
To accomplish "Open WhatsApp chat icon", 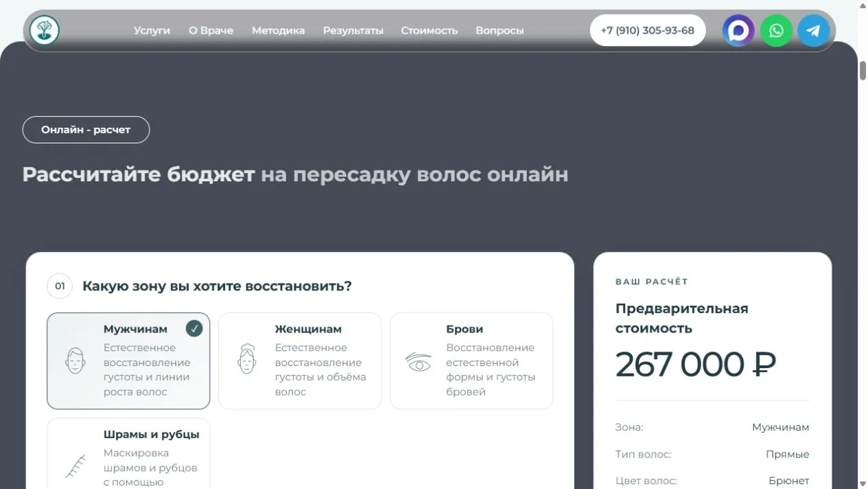I will click(776, 30).
